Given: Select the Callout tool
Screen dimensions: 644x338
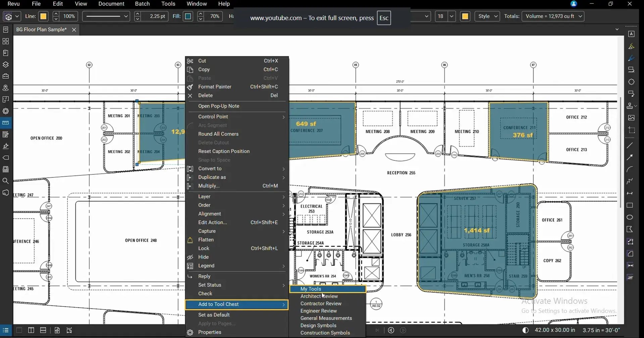Looking at the screenshot, I should click(x=631, y=94).
